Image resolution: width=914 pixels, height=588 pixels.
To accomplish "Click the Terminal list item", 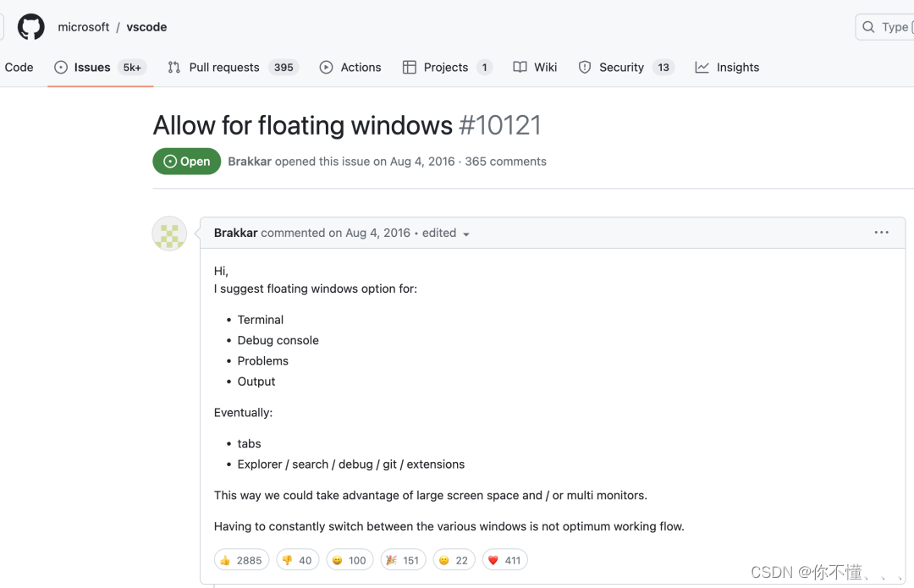I will pyautogui.click(x=260, y=320).
